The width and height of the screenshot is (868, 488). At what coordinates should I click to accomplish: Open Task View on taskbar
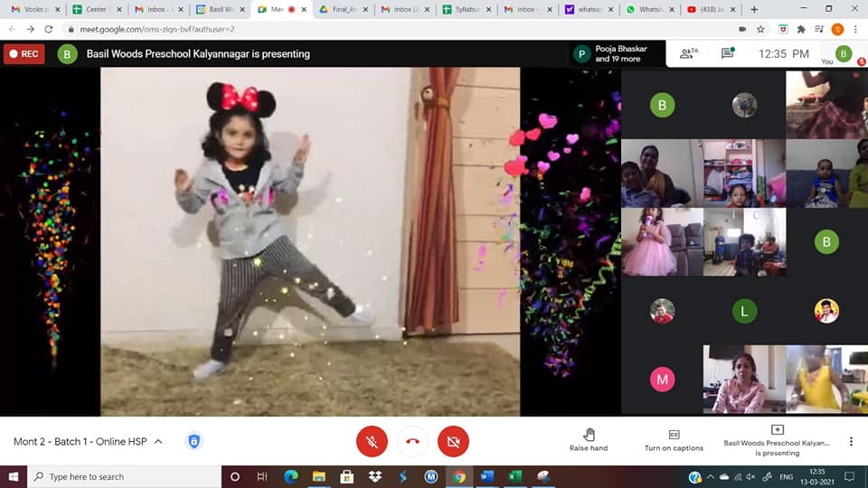click(x=262, y=476)
